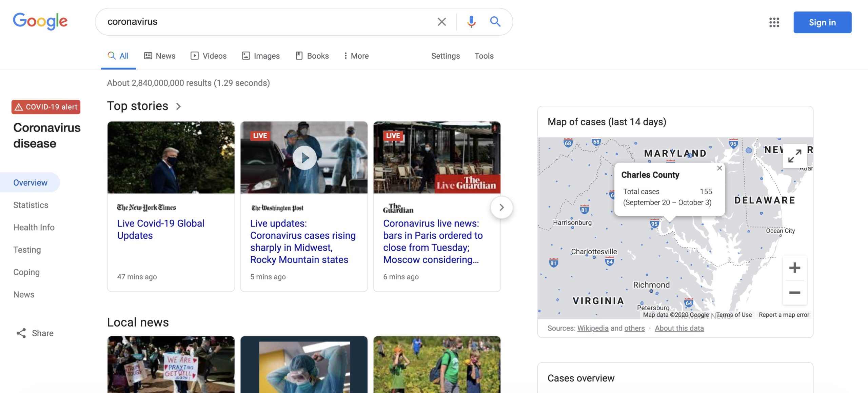Click Charlottesville on the cases map
The image size is (868, 393).
[594, 252]
